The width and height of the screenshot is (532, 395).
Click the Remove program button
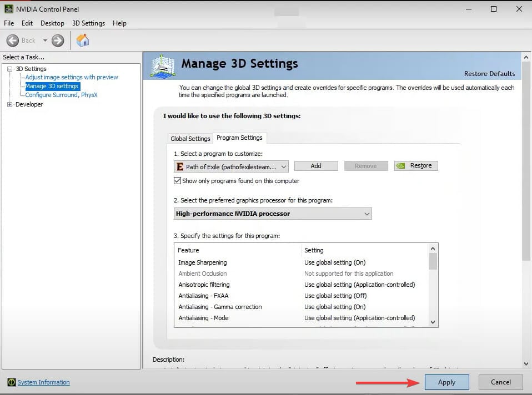(366, 166)
